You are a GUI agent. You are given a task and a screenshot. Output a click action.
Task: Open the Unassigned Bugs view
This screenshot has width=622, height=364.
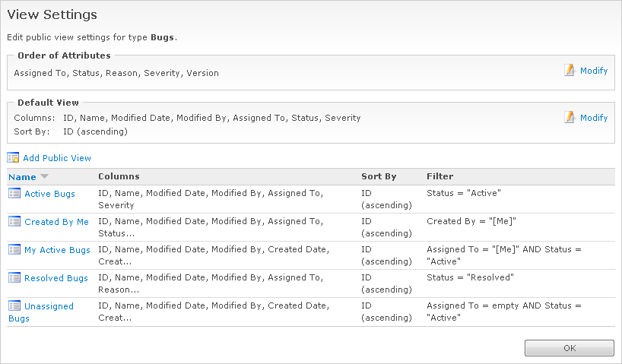tap(49, 306)
